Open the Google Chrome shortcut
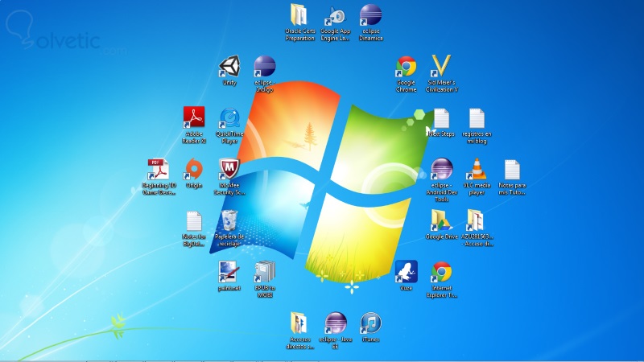The width and height of the screenshot is (644, 362). pyautogui.click(x=406, y=74)
